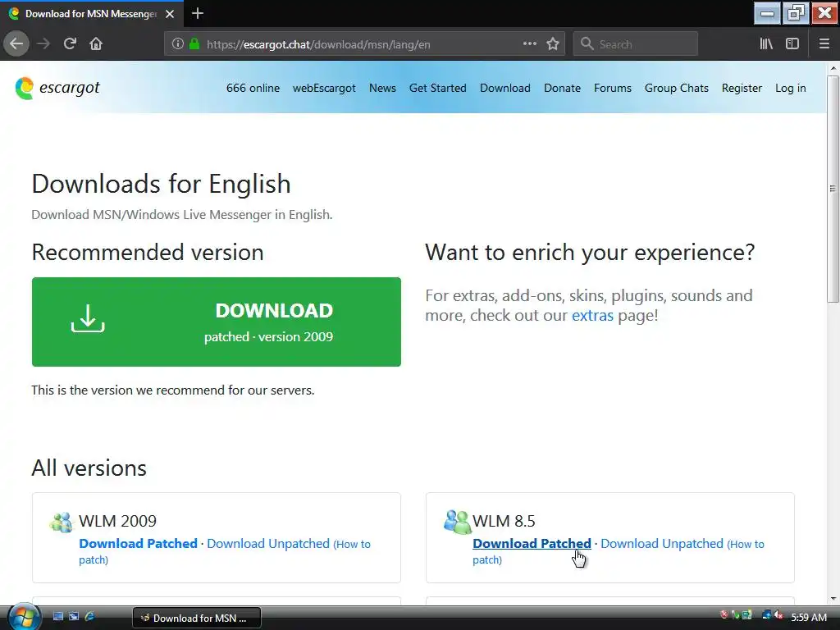Focus the browser Search box
This screenshot has width=840, height=630.
click(x=636, y=44)
